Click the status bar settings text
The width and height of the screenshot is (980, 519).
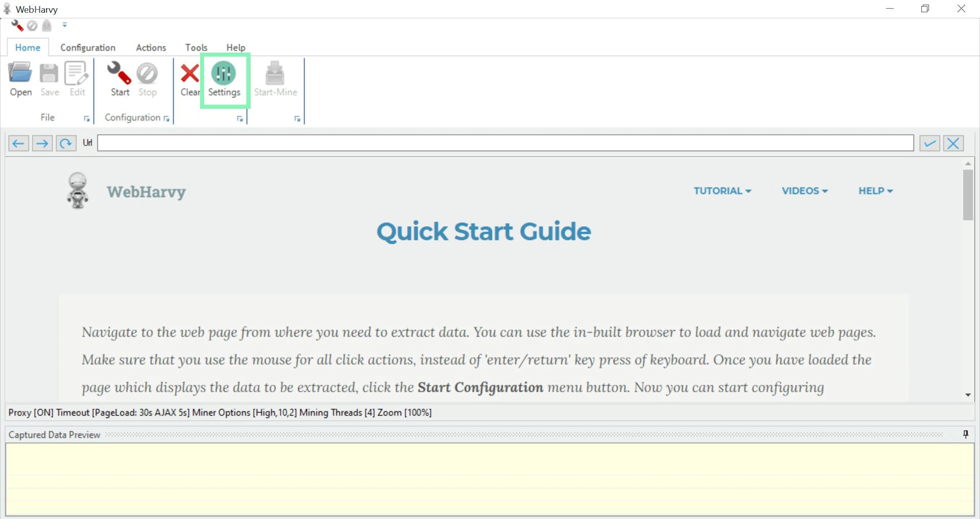tap(220, 412)
